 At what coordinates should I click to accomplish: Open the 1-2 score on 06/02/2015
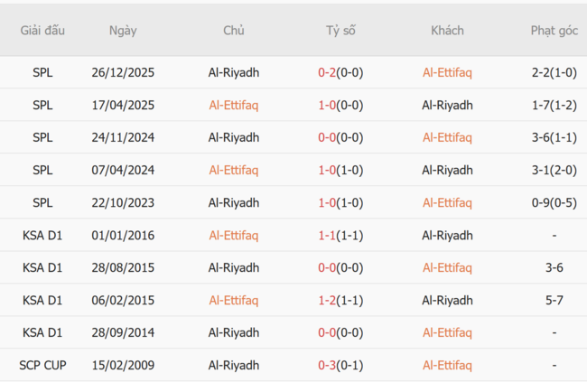[x=327, y=300]
